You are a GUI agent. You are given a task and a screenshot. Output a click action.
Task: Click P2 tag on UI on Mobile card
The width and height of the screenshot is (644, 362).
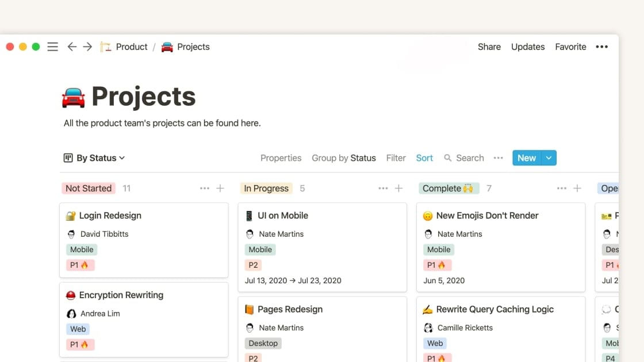(254, 265)
